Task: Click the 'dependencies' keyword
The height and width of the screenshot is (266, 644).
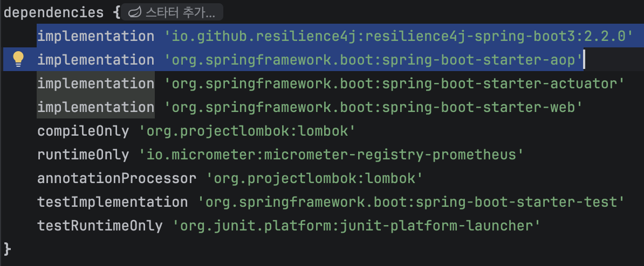Action: pyautogui.click(x=53, y=12)
